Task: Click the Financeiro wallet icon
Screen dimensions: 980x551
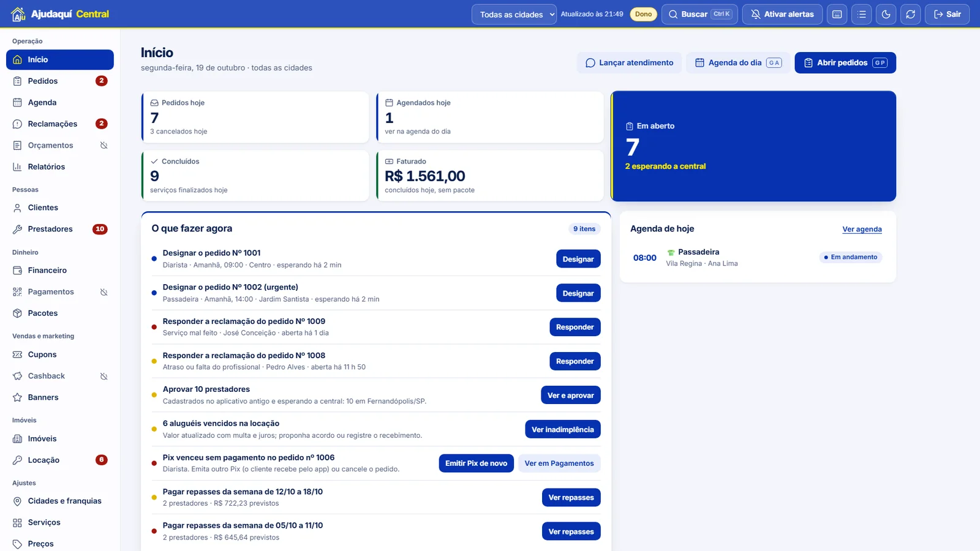Action: (17, 270)
